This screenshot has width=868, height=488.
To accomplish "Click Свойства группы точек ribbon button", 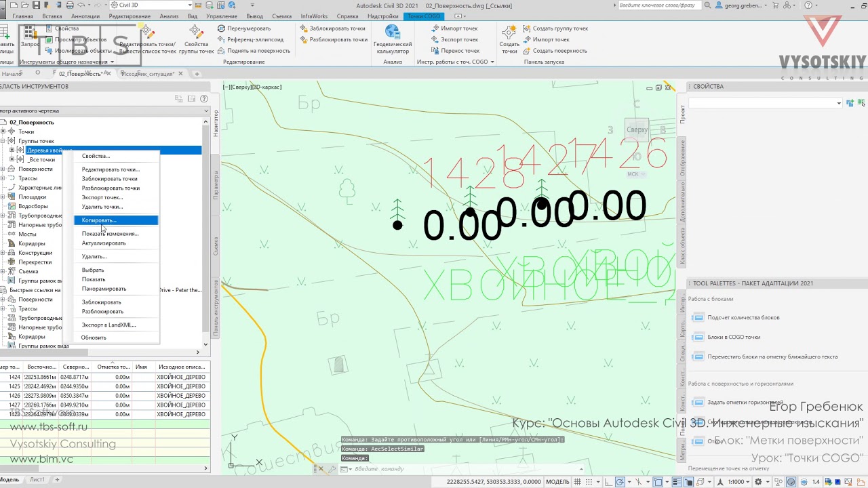I will [x=196, y=39].
